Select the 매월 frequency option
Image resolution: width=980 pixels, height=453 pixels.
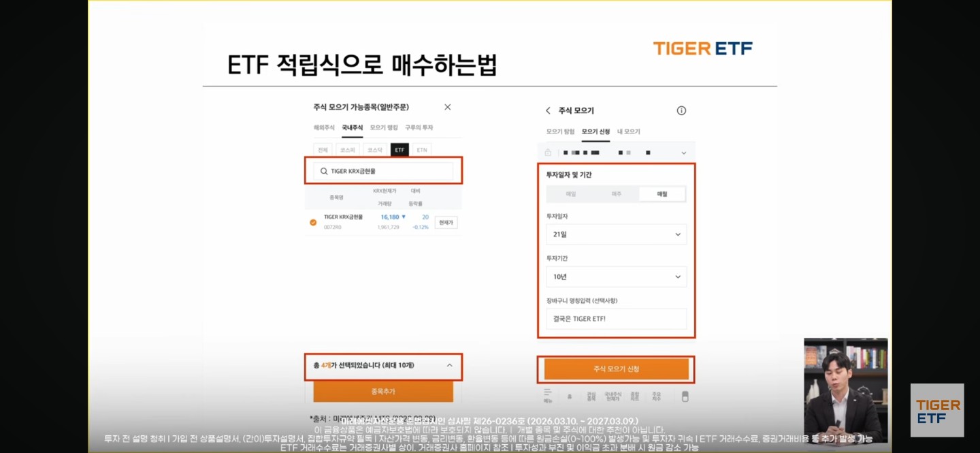tap(661, 194)
